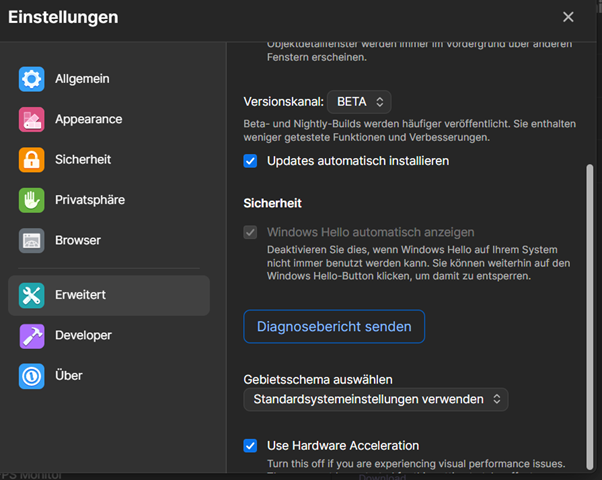This screenshot has width=602, height=480.
Task: Disable Use Hardware Acceleration checkbox
Action: point(251,446)
